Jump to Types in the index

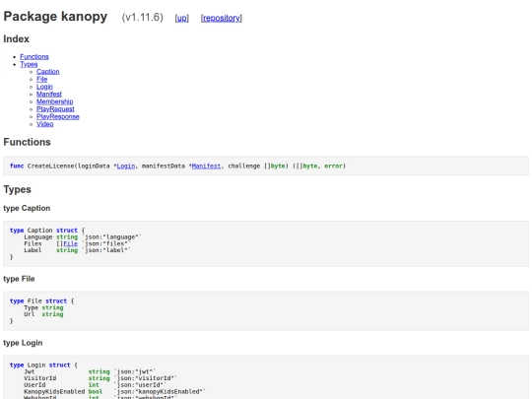[29, 64]
